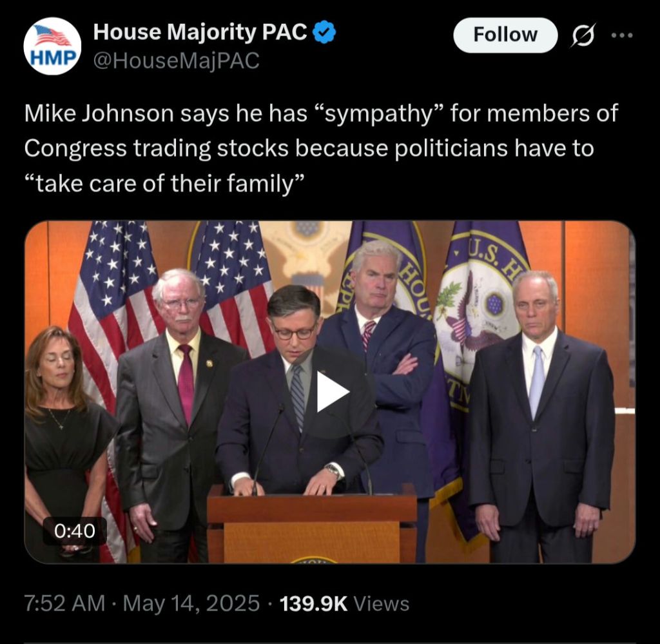Open the House Majority PAC display name

[x=200, y=32]
